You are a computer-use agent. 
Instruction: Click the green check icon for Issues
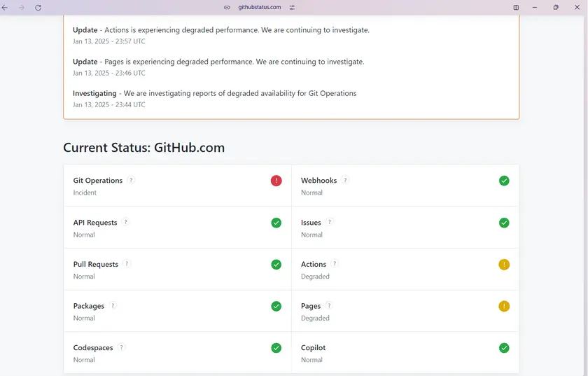pos(504,223)
